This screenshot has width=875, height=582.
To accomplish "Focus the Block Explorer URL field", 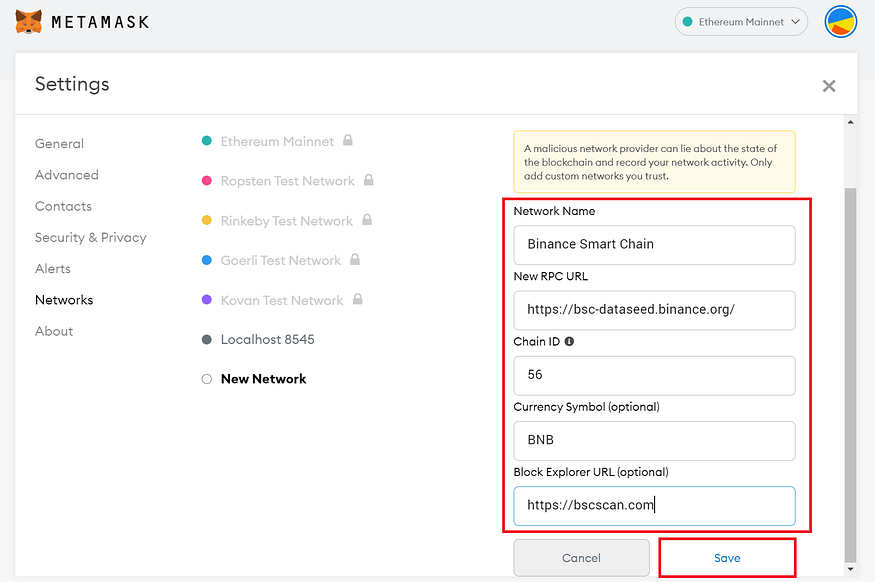I will pos(654,506).
